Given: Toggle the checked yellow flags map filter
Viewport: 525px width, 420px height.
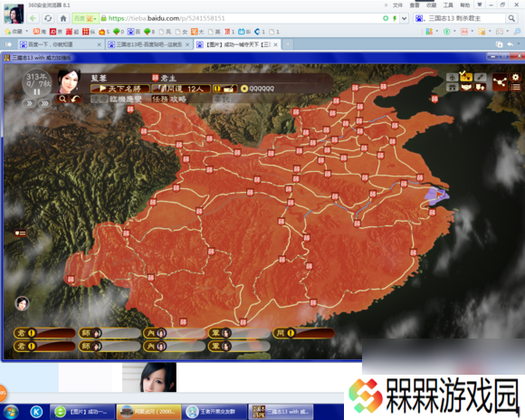Looking at the screenshot, I should (x=466, y=77).
